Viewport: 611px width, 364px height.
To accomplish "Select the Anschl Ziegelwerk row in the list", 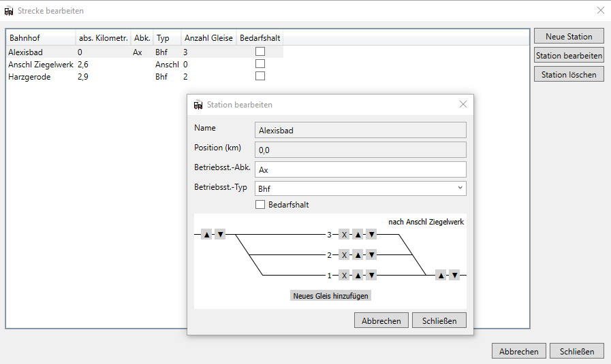I will (x=144, y=64).
